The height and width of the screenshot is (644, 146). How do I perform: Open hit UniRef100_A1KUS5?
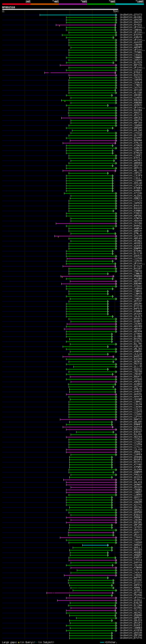(x=131, y=42)
